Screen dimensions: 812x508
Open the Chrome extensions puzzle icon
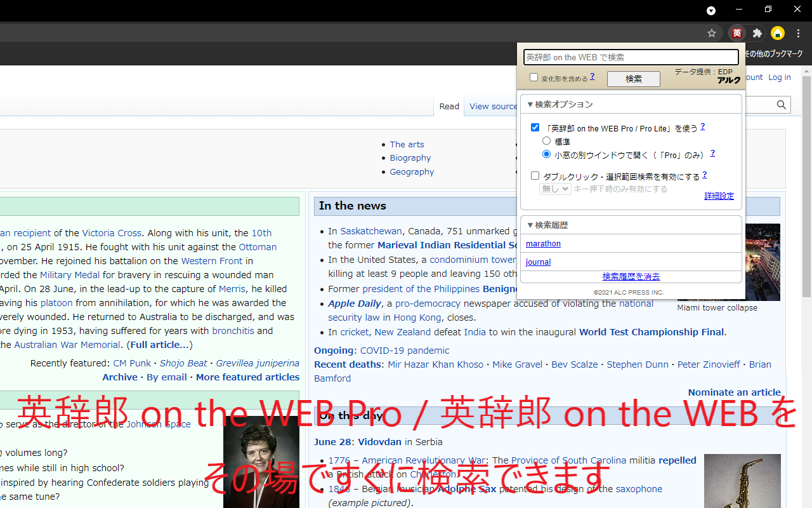[757, 33]
